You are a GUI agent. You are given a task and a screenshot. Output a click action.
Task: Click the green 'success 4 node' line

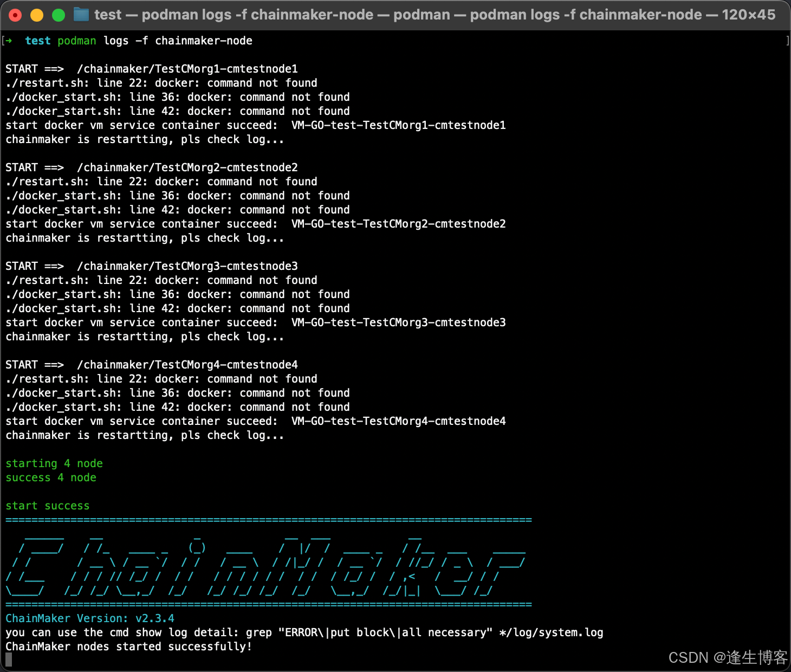pos(51,477)
